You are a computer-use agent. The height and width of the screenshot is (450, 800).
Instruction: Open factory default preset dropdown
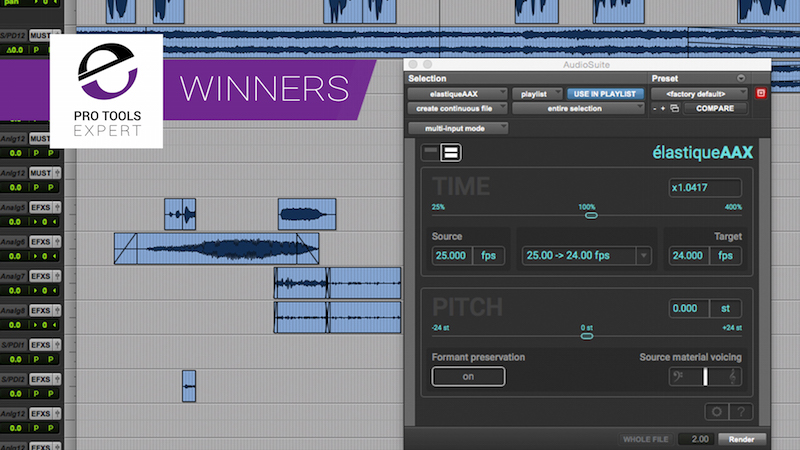coord(699,94)
